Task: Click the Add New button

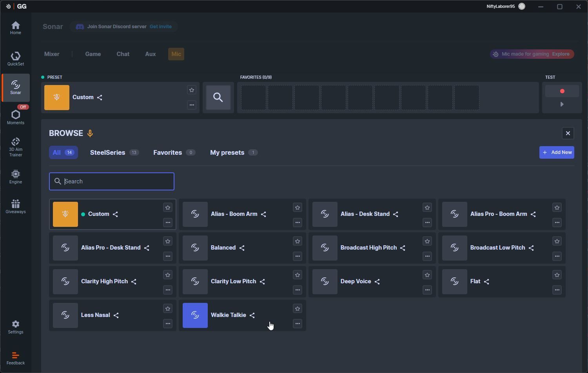Action: pos(557,152)
